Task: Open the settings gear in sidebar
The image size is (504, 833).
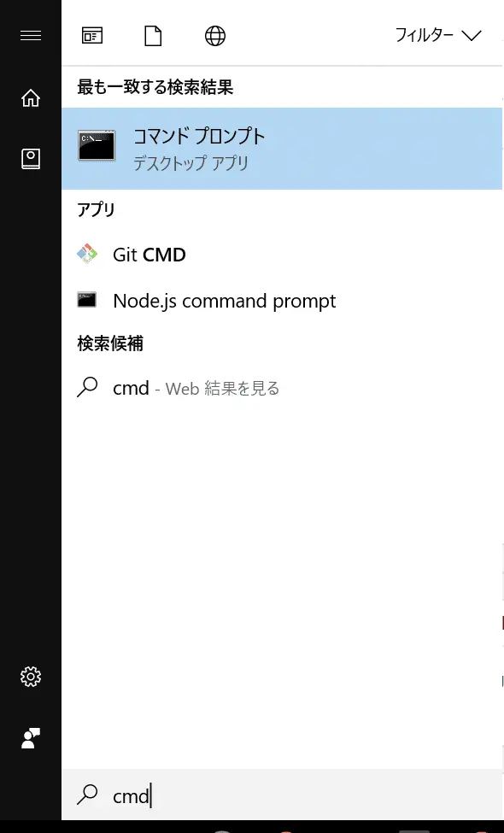Action: tap(30, 677)
